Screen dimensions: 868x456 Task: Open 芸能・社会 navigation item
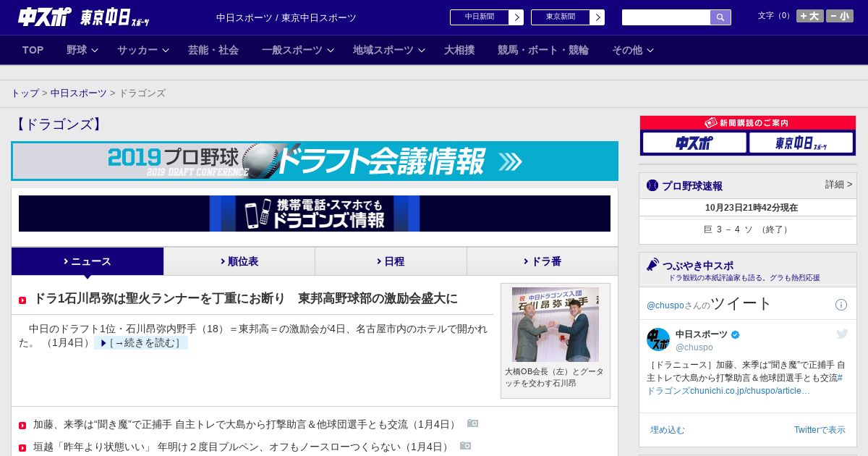[x=213, y=50]
